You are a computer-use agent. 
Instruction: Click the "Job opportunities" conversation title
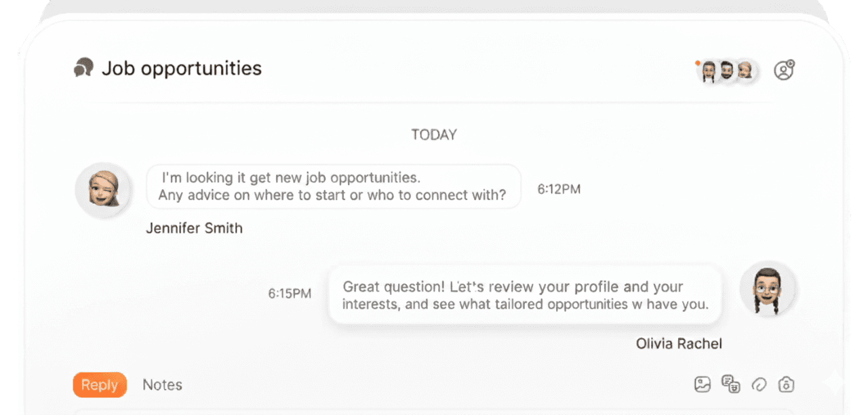181,68
